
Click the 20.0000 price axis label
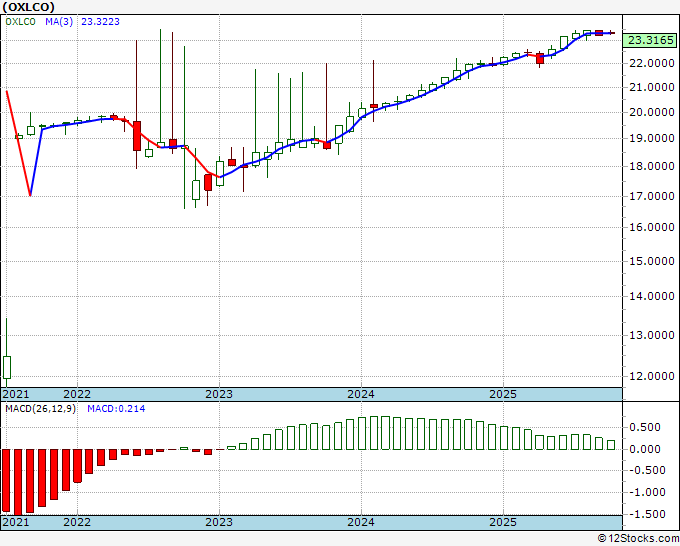(652, 112)
